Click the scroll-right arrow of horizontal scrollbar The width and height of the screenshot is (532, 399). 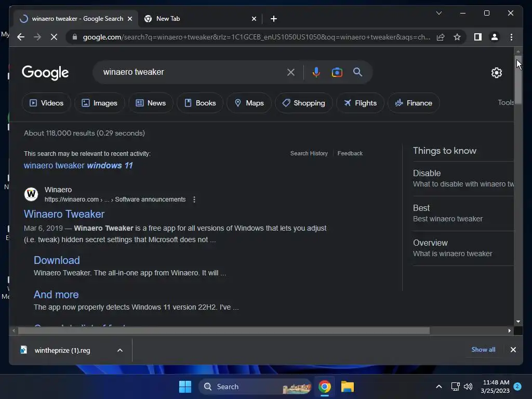point(509,331)
